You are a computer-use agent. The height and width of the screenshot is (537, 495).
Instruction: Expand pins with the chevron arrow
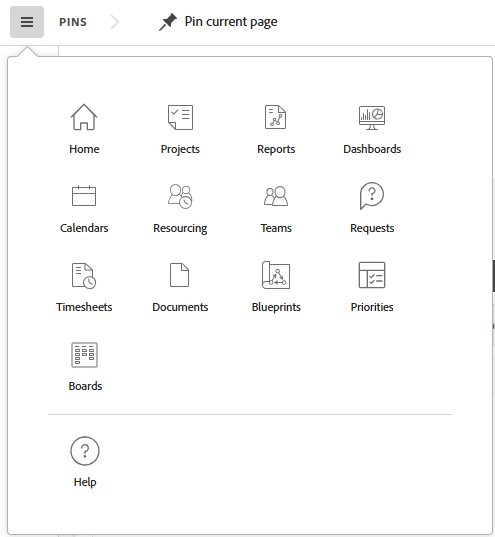coord(115,22)
